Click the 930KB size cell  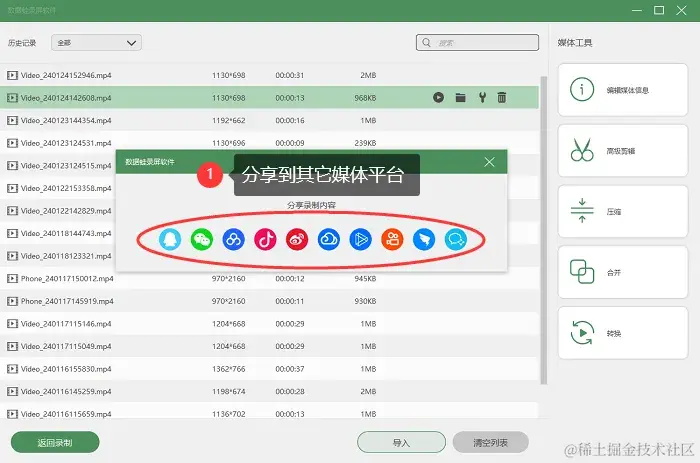pos(365,301)
